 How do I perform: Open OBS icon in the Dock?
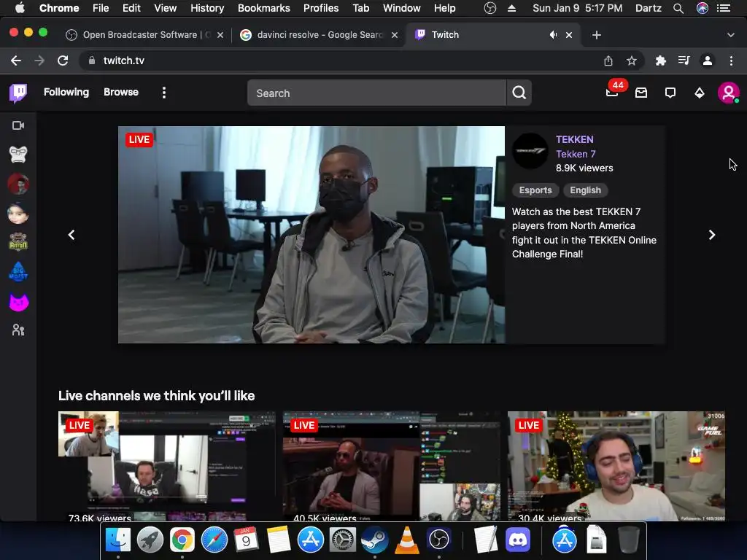pos(438,540)
